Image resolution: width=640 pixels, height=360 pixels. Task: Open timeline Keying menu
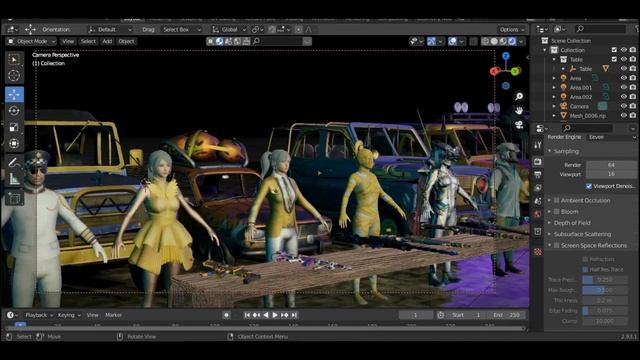(x=69, y=315)
